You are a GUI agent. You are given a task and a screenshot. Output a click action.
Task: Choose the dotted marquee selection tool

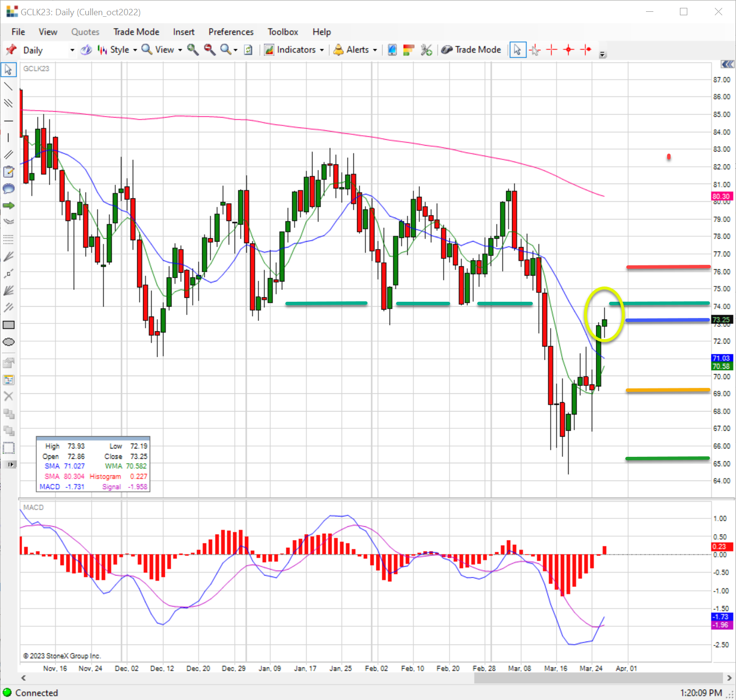click(8, 448)
